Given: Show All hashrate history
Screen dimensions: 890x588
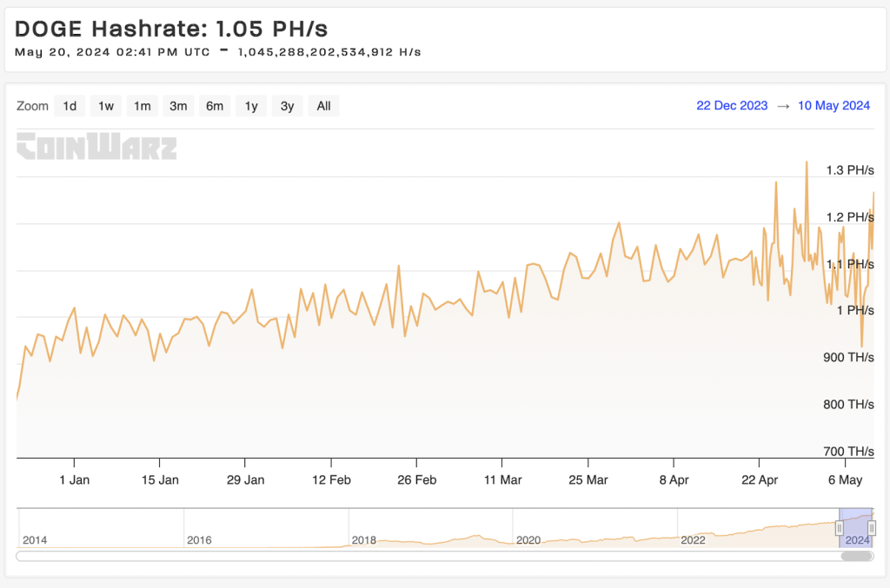Looking at the screenshot, I should 323,106.
